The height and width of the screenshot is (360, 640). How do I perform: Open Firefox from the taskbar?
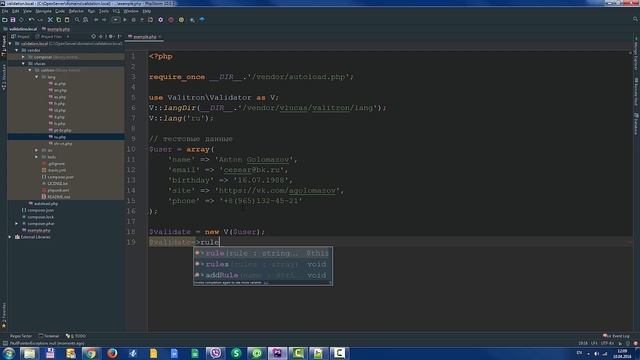[x=112, y=353]
